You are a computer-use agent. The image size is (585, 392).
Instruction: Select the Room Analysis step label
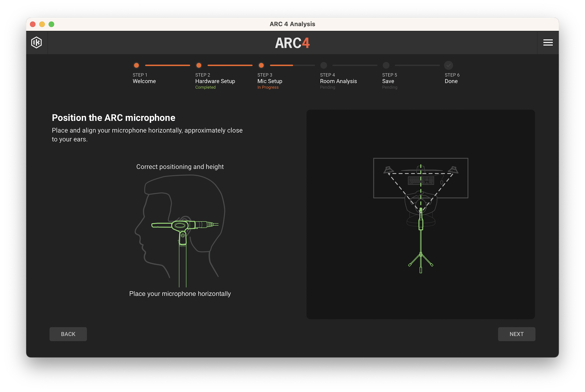click(338, 81)
